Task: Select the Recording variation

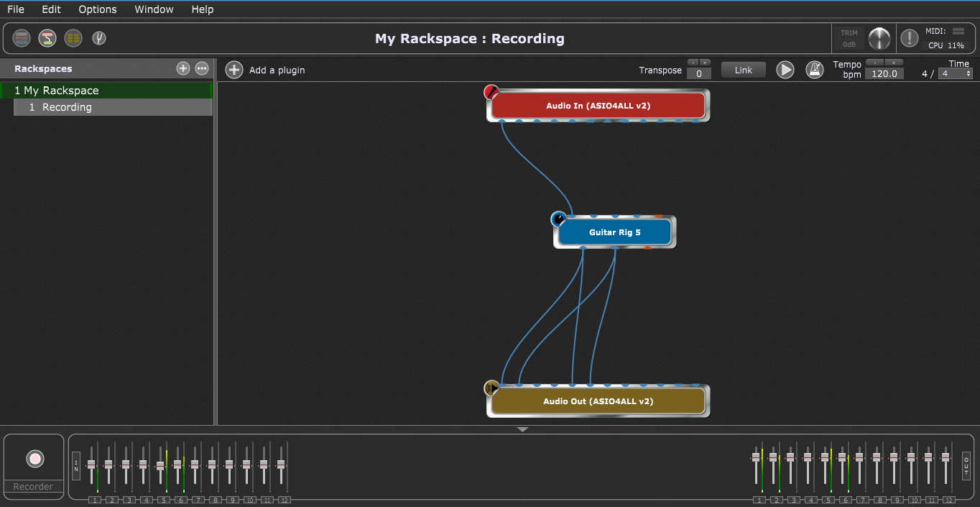Action: (x=113, y=107)
